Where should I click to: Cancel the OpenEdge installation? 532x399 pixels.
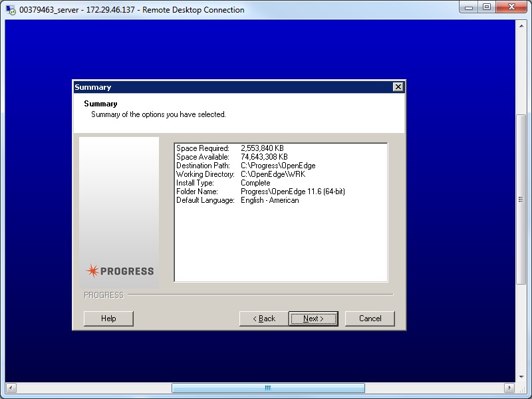(x=370, y=319)
